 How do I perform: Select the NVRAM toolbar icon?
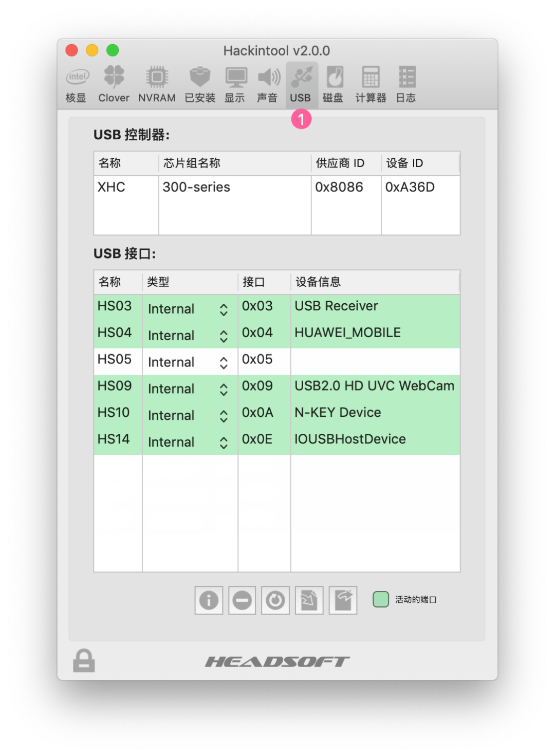click(x=157, y=84)
